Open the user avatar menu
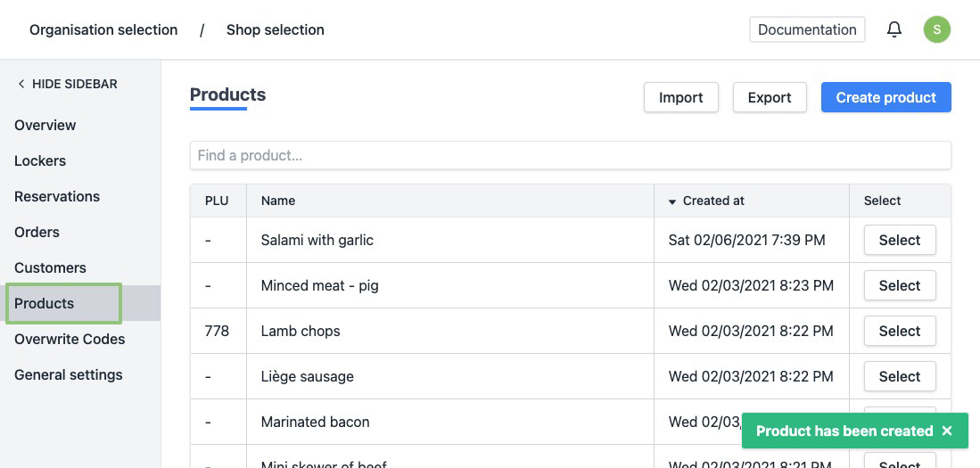The width and height of the screenshot is (980, 468). coord(936,29)
